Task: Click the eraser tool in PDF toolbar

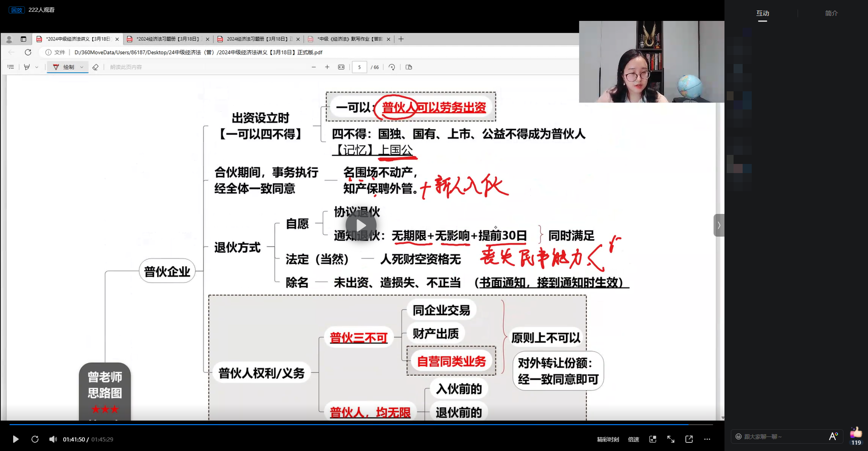Action: [x=95, y=67]
